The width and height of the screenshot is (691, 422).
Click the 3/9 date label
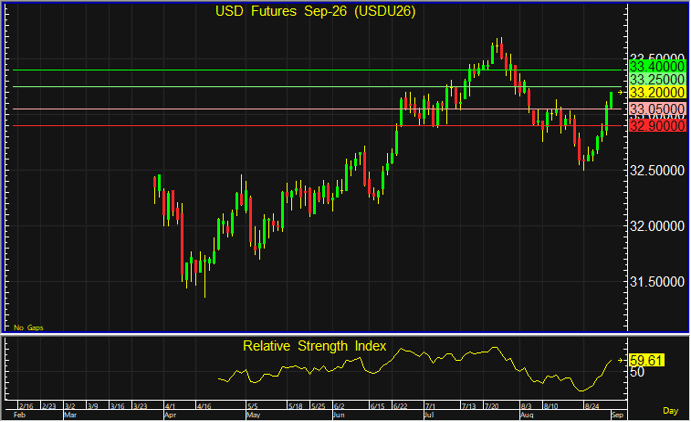[x=93, y=406]
